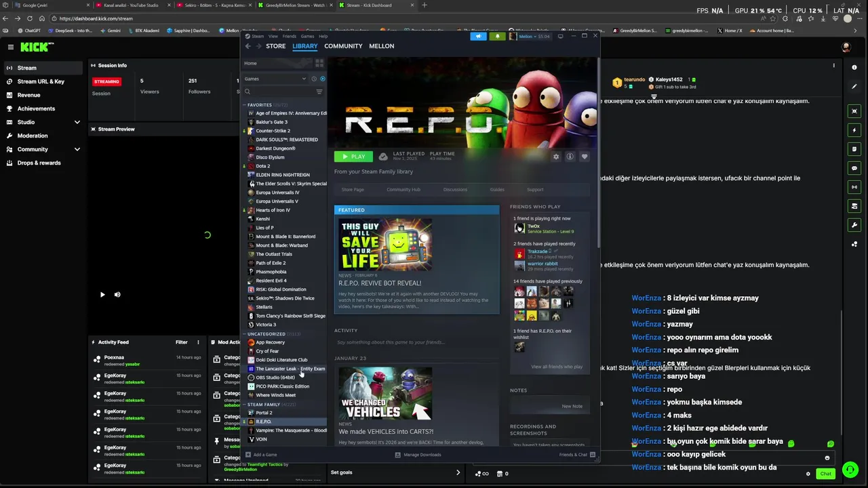This screenshot has width=868, height=488.
Task: Toggle the ready-to-play filter icon
Action: [322, 79]
